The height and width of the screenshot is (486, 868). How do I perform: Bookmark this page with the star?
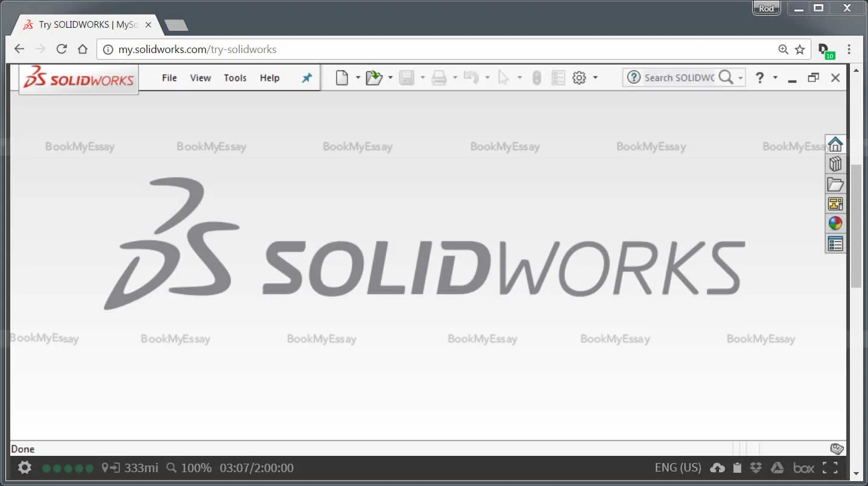pyautogui.click(x=800, y=49)
